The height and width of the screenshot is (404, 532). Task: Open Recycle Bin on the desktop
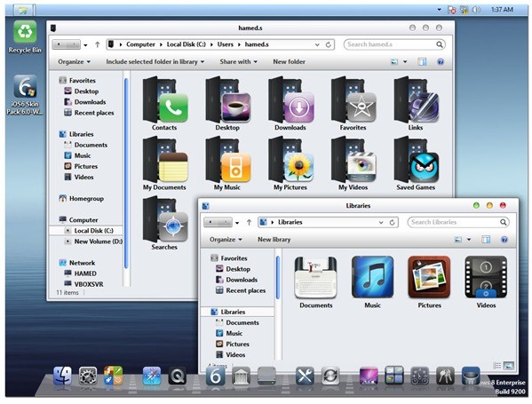click(x=25, y=36)
